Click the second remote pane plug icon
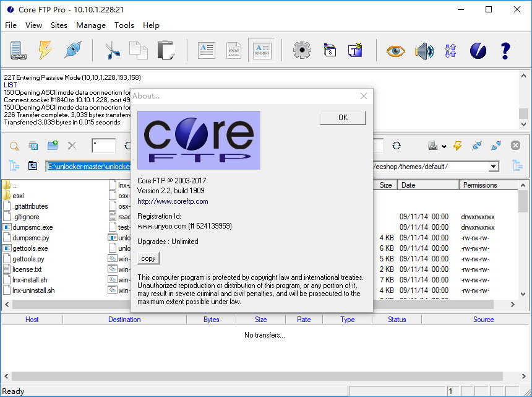 click(x=496, y=146)
